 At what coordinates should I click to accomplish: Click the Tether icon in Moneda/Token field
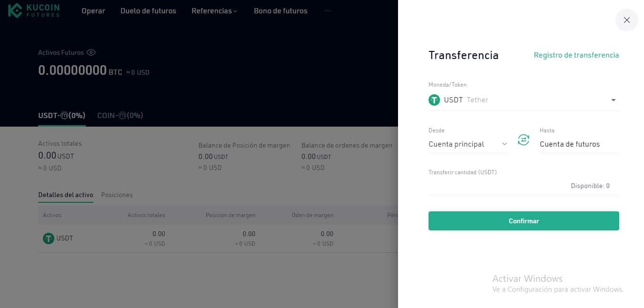tap(434, 100)
